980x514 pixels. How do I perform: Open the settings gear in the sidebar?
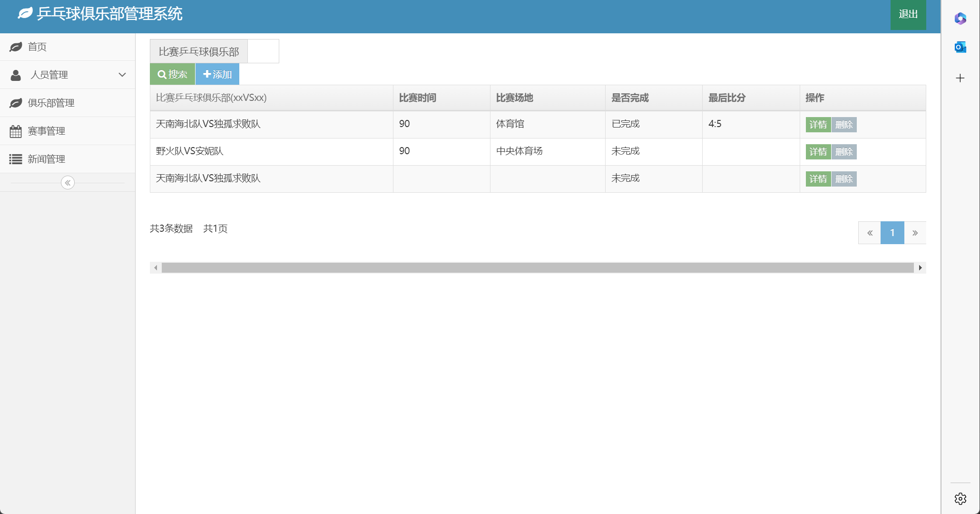pyautogui.click(x=960, y=499)
